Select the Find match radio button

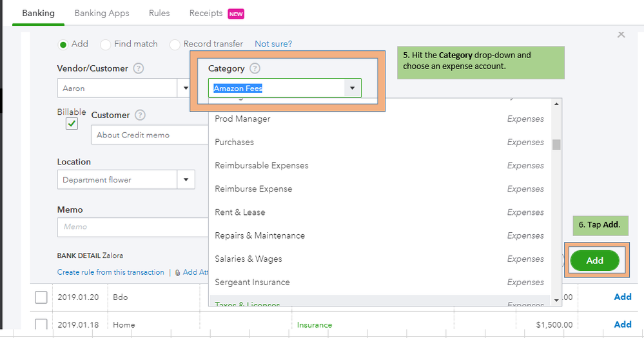click(x=104, y=45)
